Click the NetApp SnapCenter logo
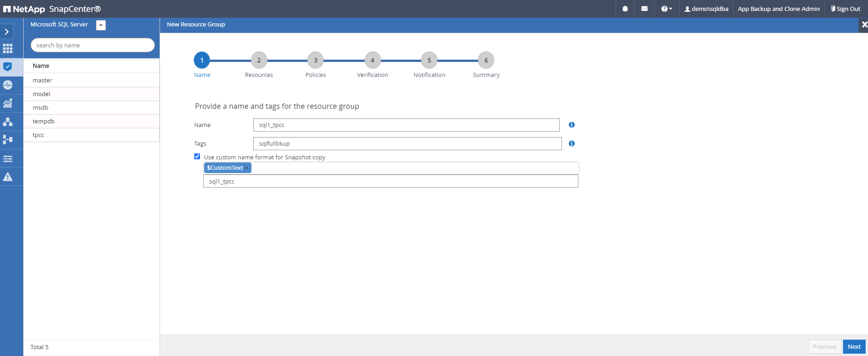 [52, 9]
